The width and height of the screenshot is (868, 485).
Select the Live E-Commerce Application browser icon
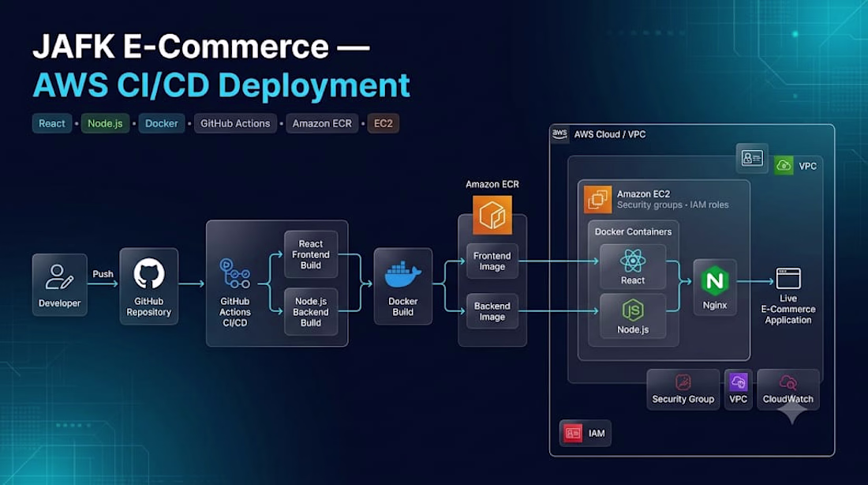point(788,278)
